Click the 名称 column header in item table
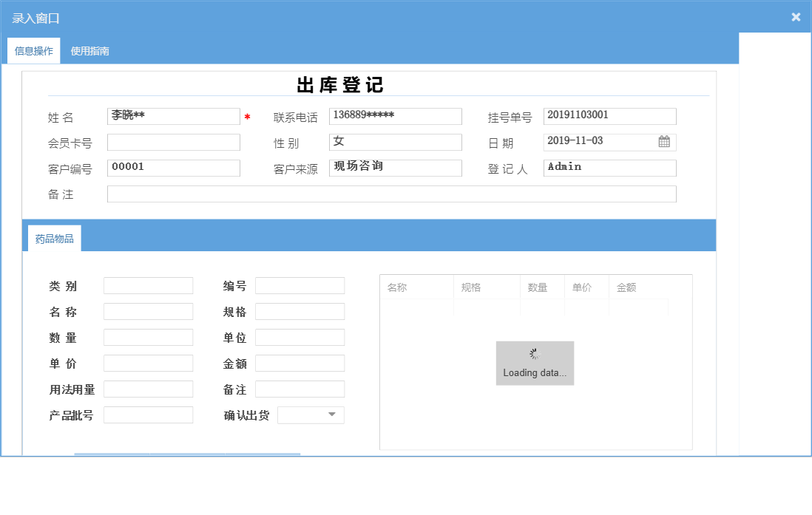The width and height of the screenshot is (812, 515). coord(414,286)
